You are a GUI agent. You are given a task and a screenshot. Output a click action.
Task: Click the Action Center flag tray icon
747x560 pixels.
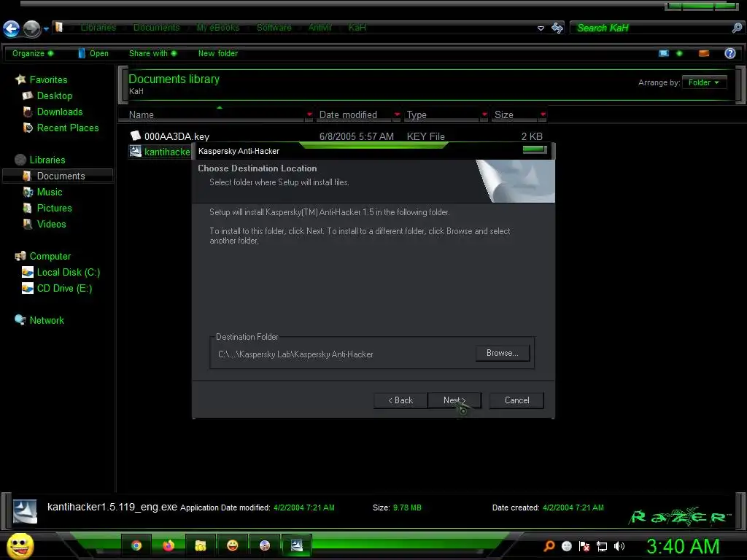point(584,546)
